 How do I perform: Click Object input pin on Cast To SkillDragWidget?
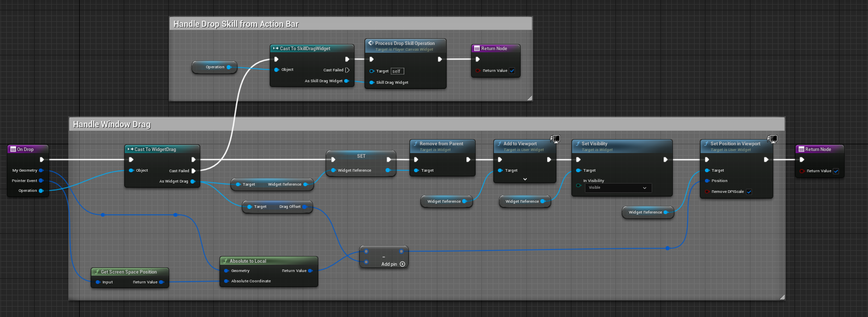[277, 69]
